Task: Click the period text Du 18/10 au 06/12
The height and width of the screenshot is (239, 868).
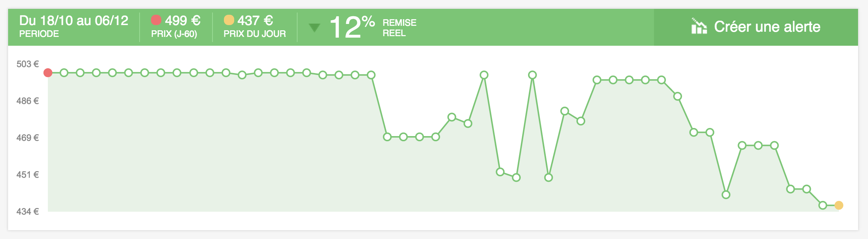Action: [74, 21]
